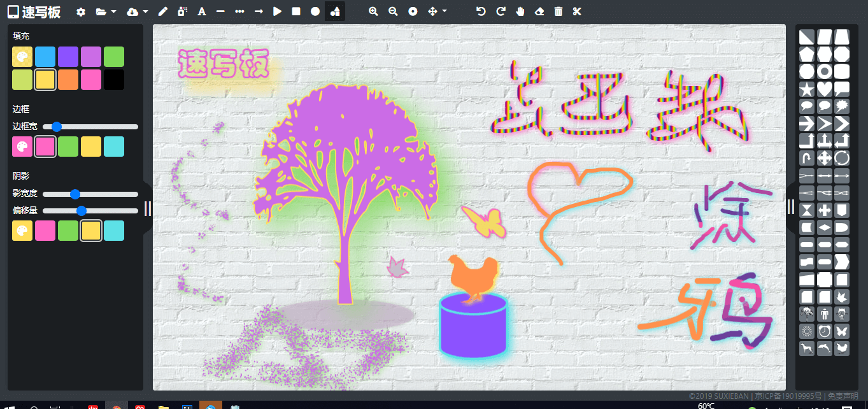
Task: Select the scissors cut tool
Action: [578, 11]
